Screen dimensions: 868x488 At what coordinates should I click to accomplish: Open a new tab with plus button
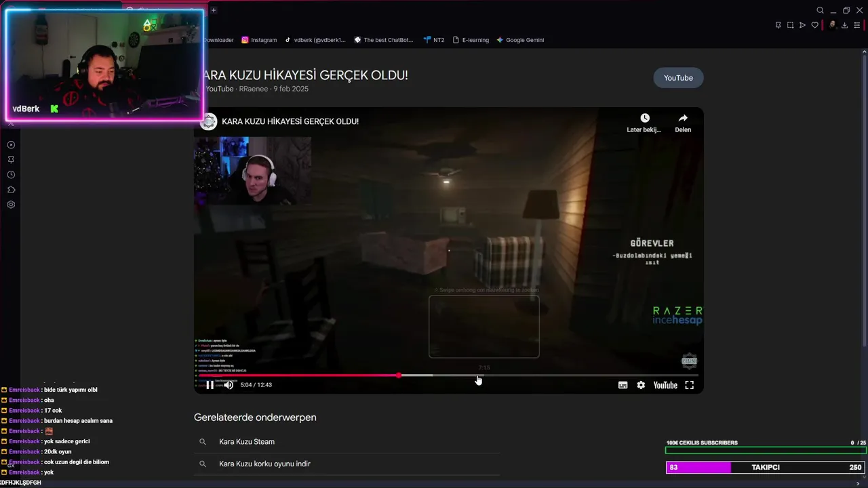213,10
